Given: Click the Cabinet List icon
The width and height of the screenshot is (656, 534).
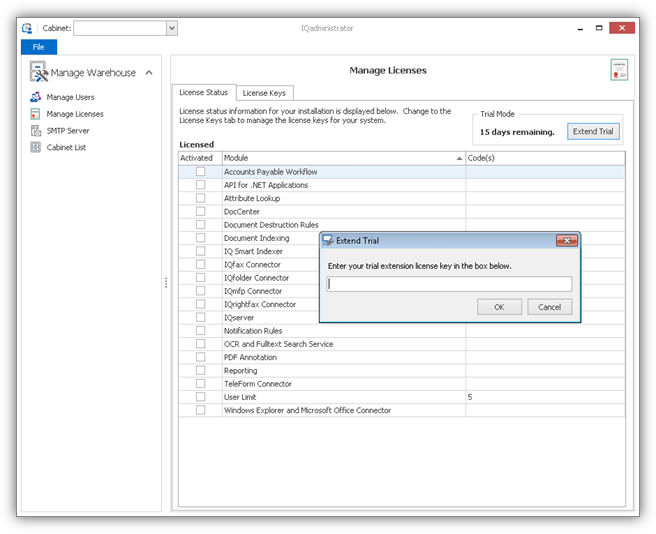Looking at the screenshot, I should click(x=36, y=147).
